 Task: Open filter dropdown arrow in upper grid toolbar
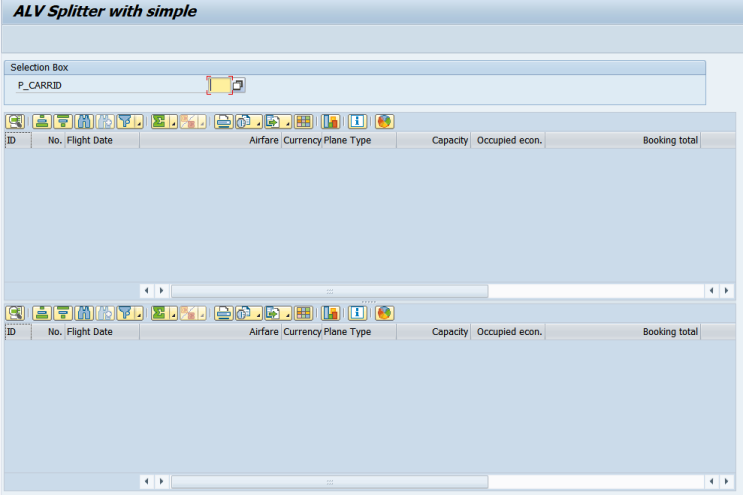(x=139, y=122)
